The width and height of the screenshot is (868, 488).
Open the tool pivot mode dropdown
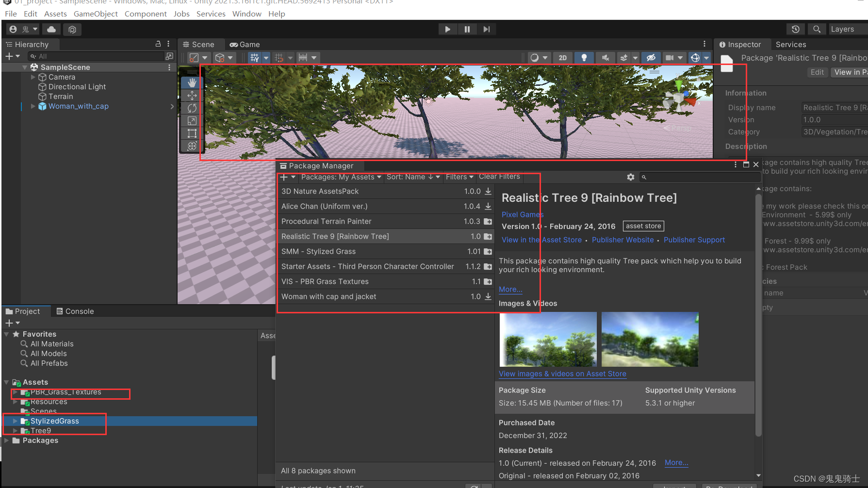click(x=198, y=58)
